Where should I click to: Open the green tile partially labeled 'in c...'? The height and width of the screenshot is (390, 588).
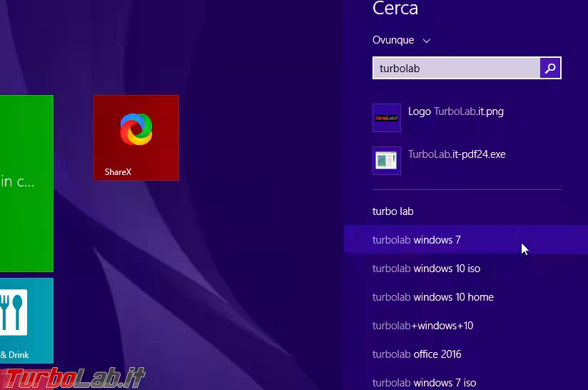(26, 184)
